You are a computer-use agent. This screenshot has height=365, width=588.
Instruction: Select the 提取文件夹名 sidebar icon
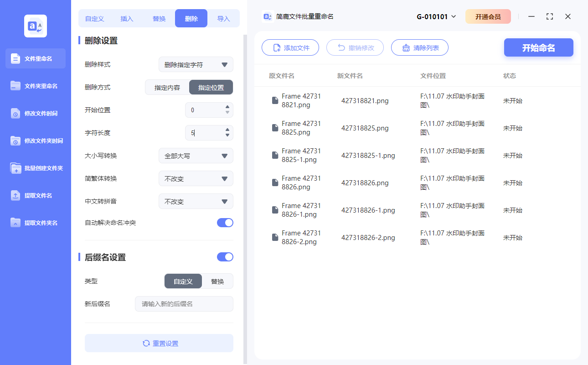click(x=35, y=223)
